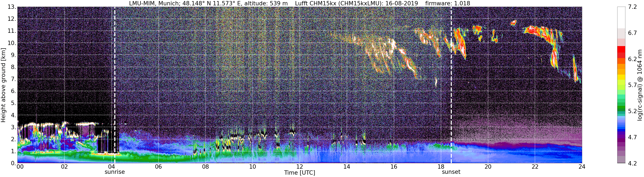Click the 'sunset' label below the time axis
The height and width of the screenshot is (177, 644).
click(x=451, y=172)
